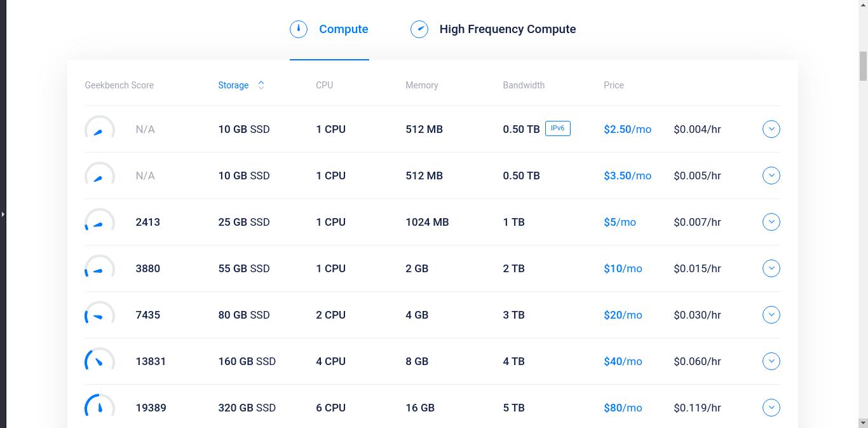Click the $0.004/hr hourly price
The image size is (868, 428).
pos(698,129)
